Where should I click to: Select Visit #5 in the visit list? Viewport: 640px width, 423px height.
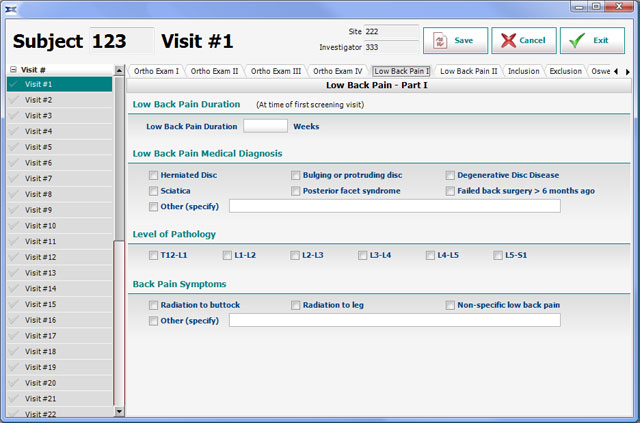[40, 147]
